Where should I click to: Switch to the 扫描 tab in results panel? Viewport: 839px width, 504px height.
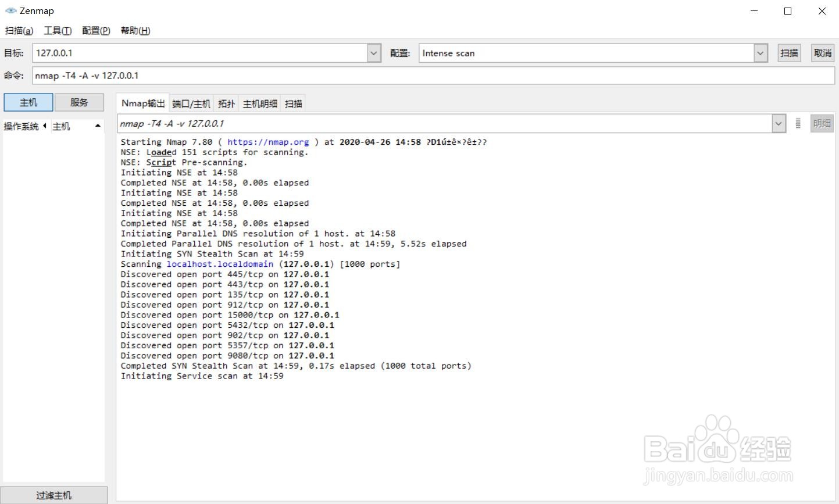[293, 103]
